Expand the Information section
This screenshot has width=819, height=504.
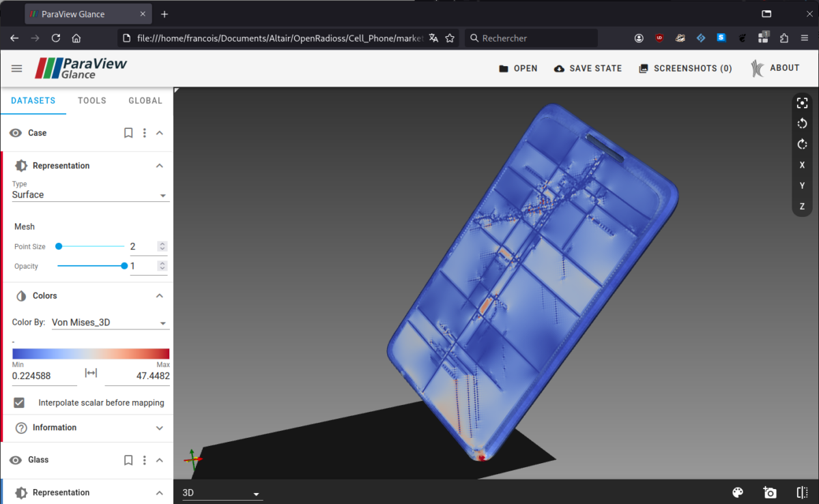[x=159, y=428]
